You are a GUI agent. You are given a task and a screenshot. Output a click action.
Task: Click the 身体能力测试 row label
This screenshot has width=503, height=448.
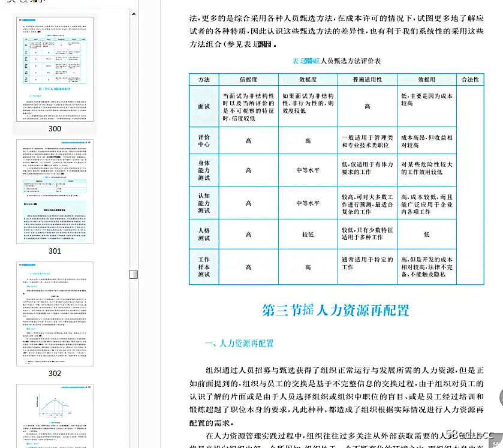204,170
